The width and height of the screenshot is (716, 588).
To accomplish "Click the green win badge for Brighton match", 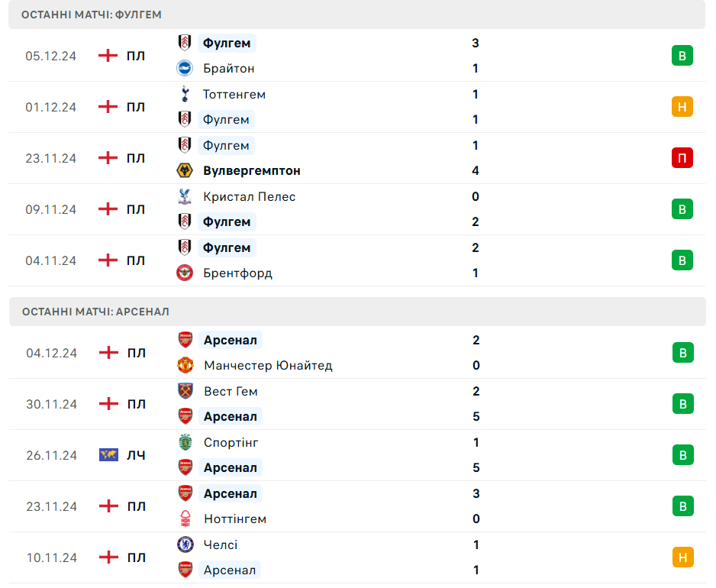I will pyautogui.click(x=682, y=56).
